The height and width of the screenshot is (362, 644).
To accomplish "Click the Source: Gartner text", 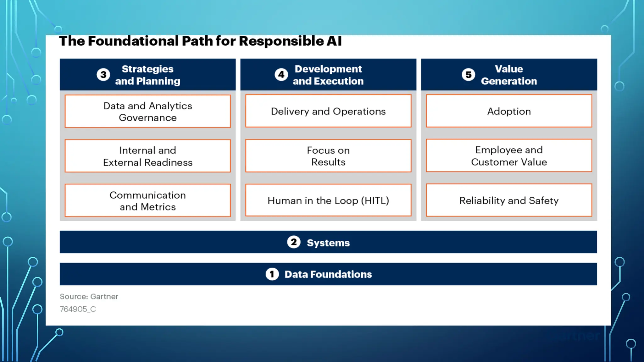I will (x=89, y=297).
